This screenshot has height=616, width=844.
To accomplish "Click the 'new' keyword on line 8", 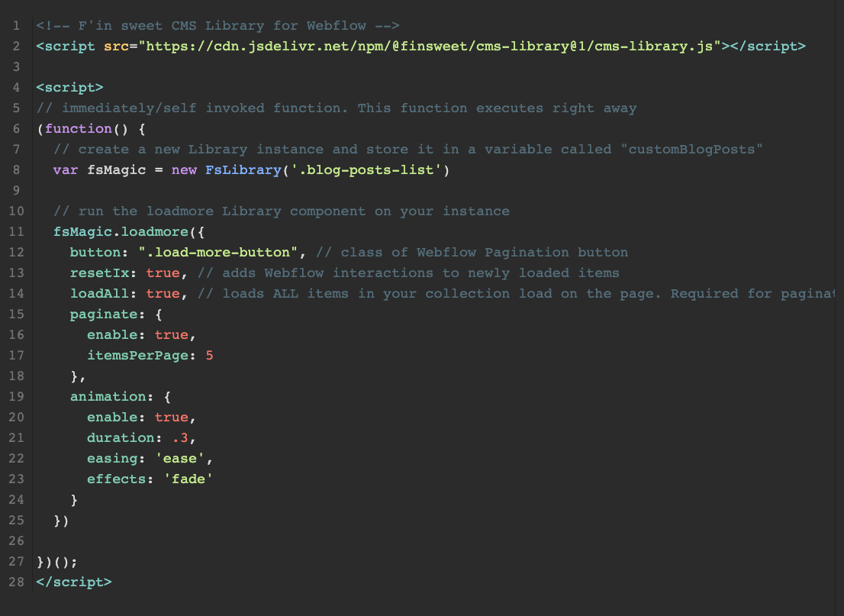I will 184,170.
